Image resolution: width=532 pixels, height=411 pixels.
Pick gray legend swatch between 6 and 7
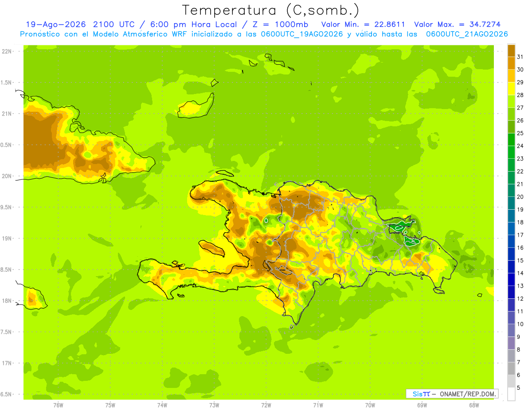click(511, 368)
